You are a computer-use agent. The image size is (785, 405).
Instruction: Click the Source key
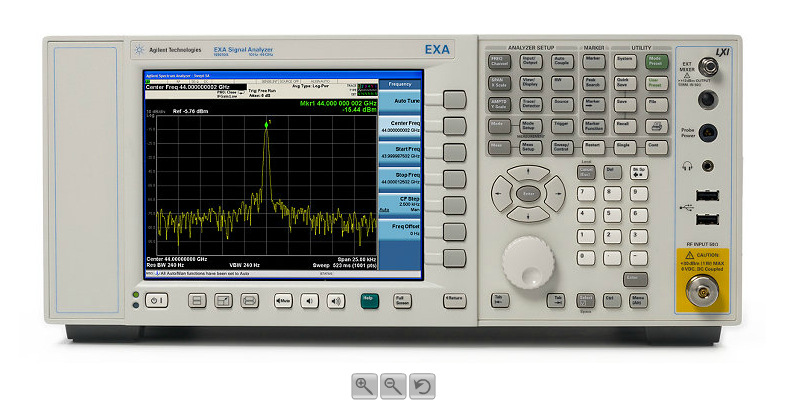pos(562,104)
